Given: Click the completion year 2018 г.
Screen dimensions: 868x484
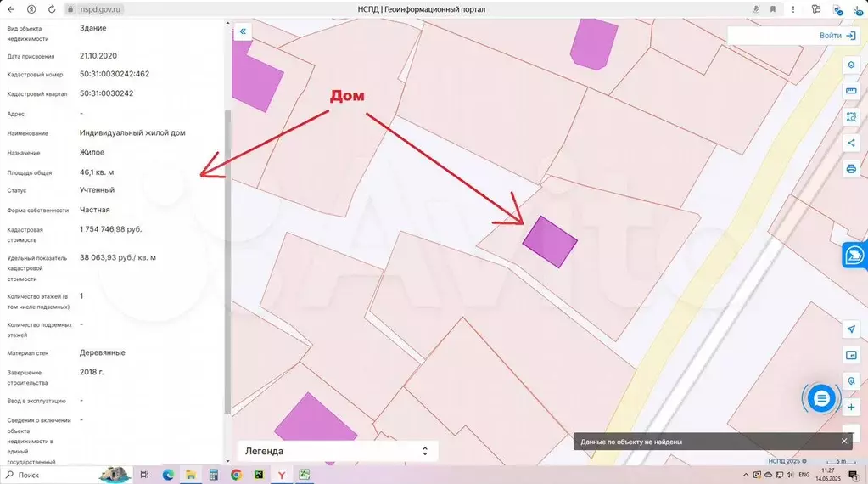Looking at the screenshot, I should tap(92, 372).
